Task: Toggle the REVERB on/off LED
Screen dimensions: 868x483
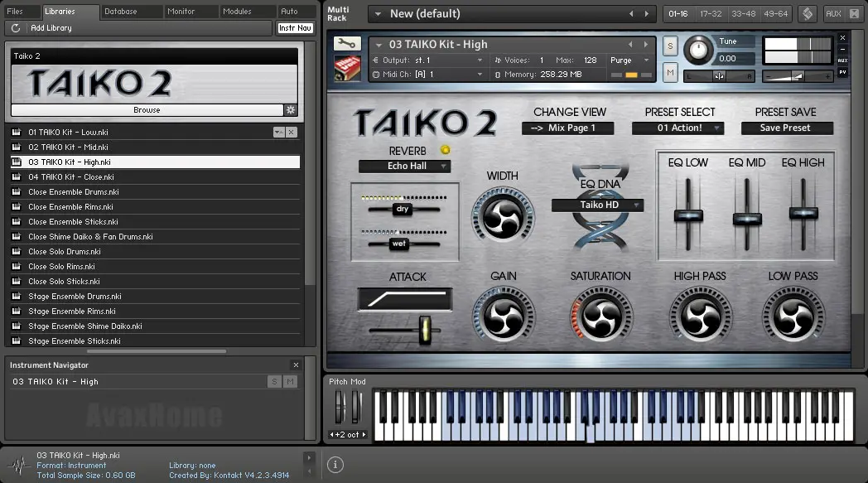Action: point(445,150)
